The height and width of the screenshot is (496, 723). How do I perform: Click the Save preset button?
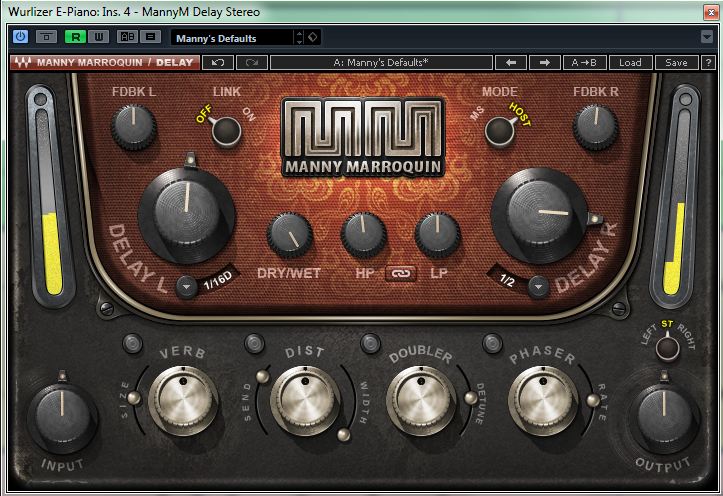(676, 63)
